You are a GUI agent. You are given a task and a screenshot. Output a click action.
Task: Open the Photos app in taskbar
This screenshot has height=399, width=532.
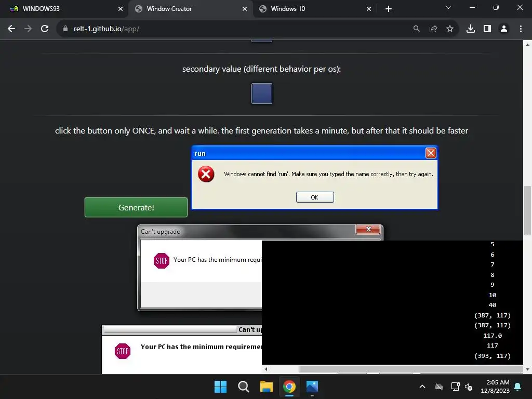[x=312, y=387]
